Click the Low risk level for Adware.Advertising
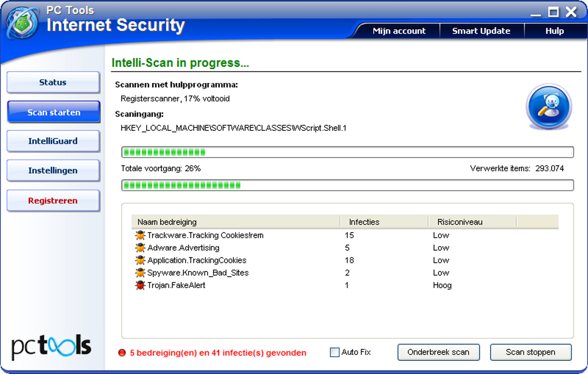 (x=441, y=248)
